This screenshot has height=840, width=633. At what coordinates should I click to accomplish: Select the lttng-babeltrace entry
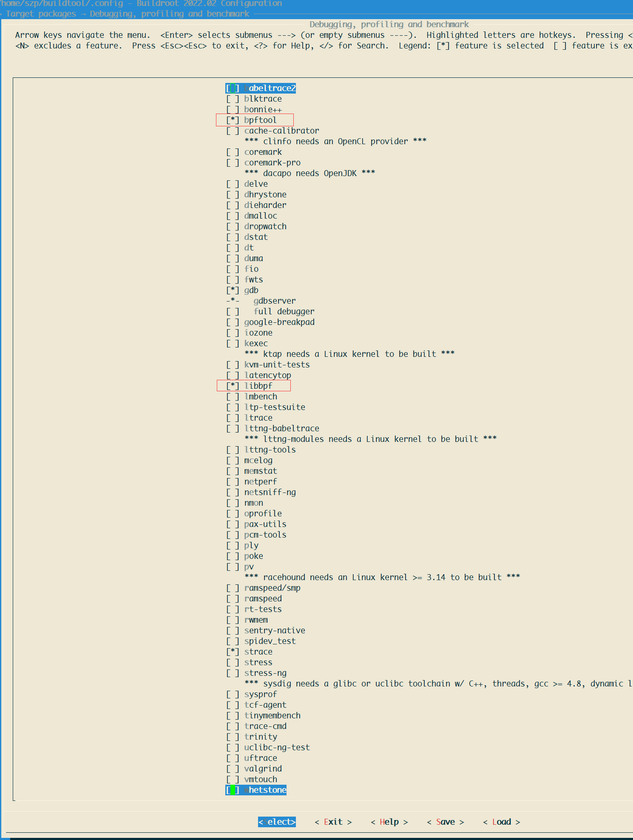(273, 428)
